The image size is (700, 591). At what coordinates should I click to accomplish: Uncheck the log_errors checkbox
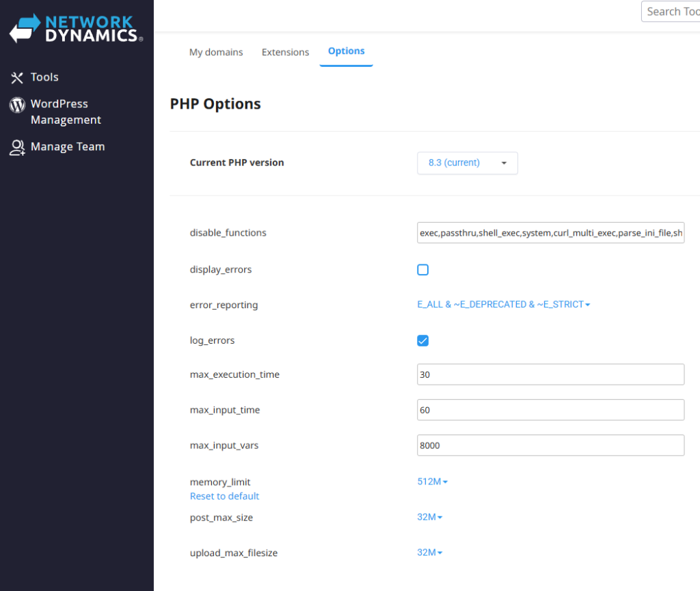click(423, 341)
